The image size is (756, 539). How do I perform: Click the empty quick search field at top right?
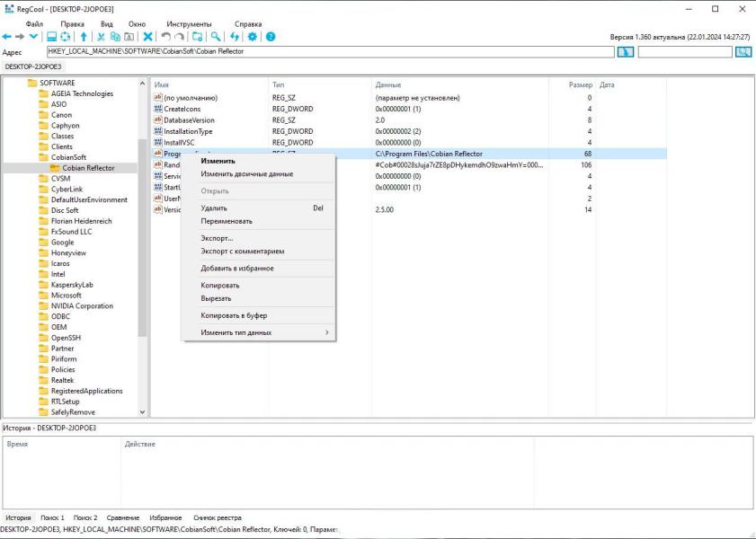click(685, 52)
